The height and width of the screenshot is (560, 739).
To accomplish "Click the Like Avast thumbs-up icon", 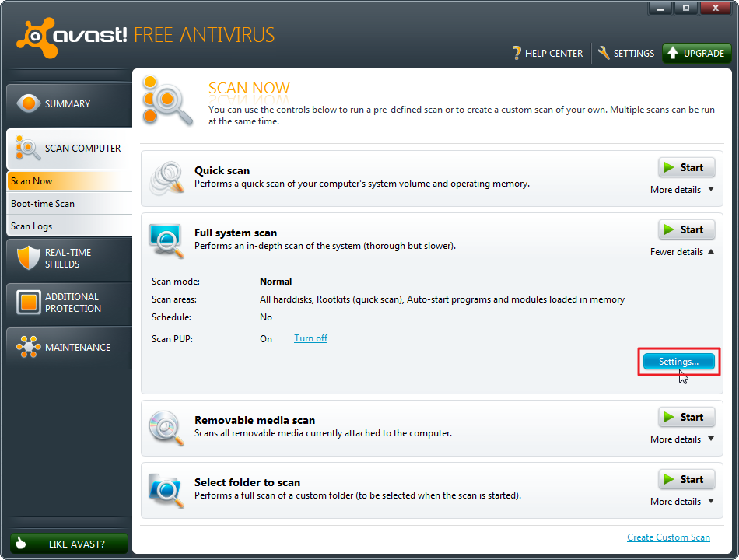I will 21,543.
